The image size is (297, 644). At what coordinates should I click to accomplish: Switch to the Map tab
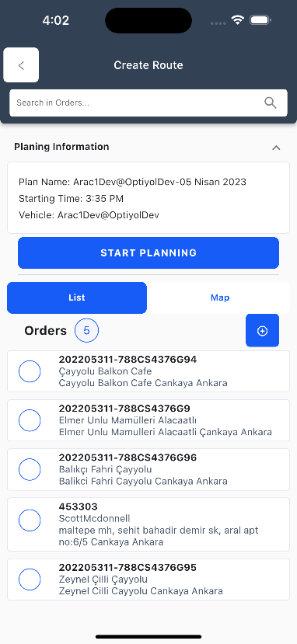(x=220, y=298)
